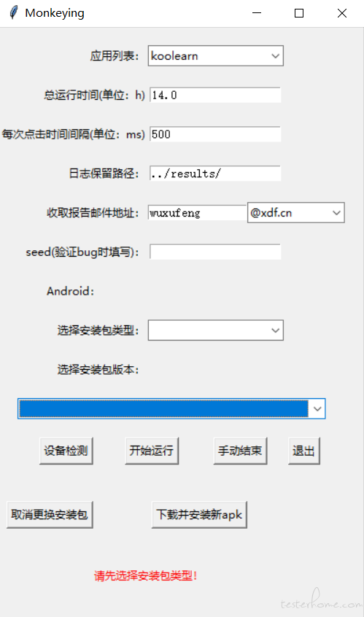The height and width of the screenshot is (617, 364).
Task: Click the 总运行时间 field showing 14.0
Action: tap(215, 95)
